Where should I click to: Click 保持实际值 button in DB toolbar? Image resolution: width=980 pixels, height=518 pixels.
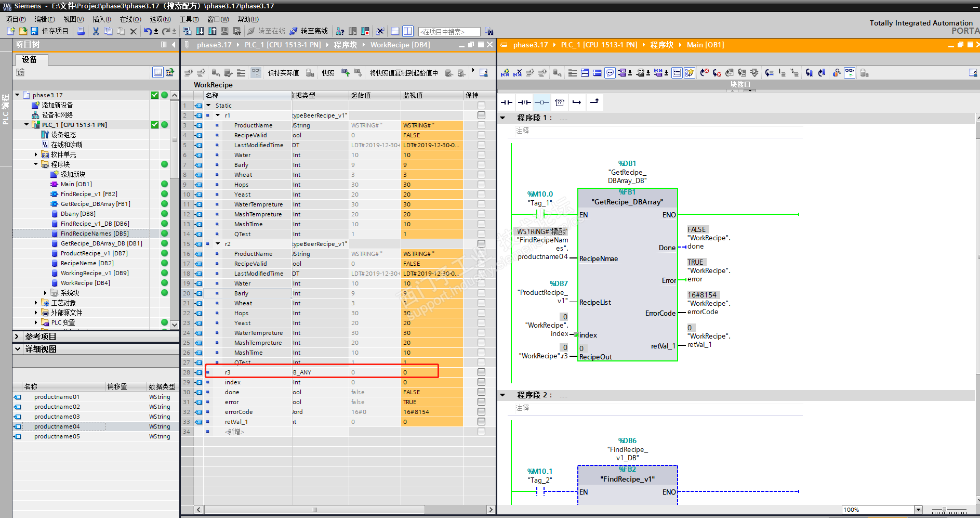point(283,73)
